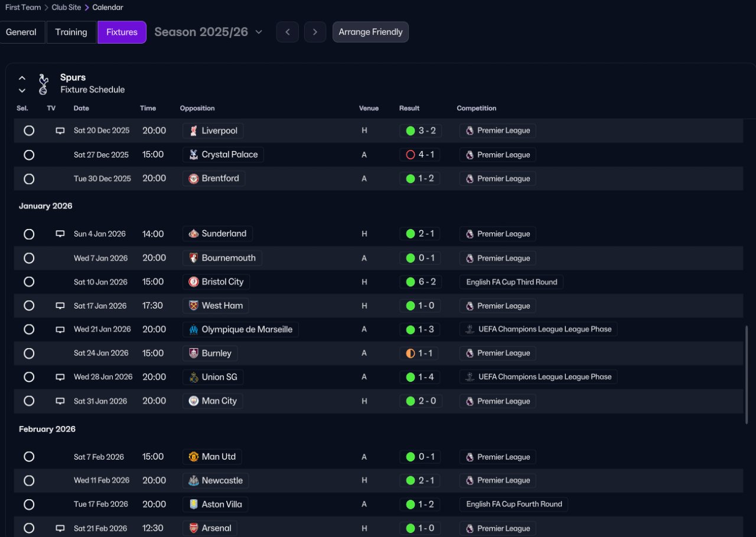Screen dimensions: 756x537
Task: Select the Fixtures tab
Action: pos(122,32)
